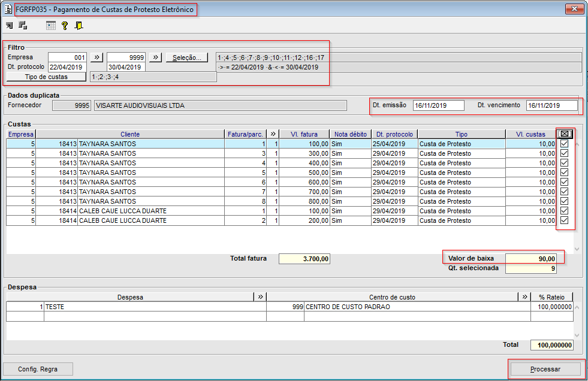Uncheck the row with Vl. fatura 400,00
Viewport: 588px width, 381px height.
(565, 163)
